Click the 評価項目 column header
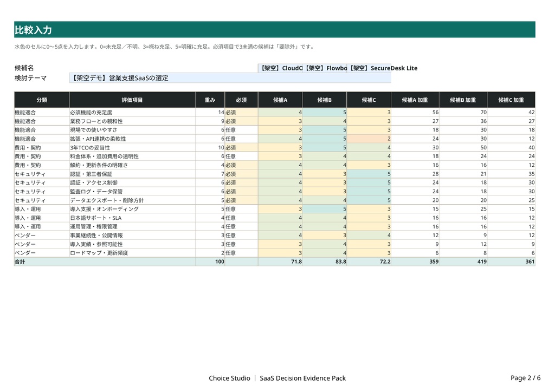 coord(132,100)
